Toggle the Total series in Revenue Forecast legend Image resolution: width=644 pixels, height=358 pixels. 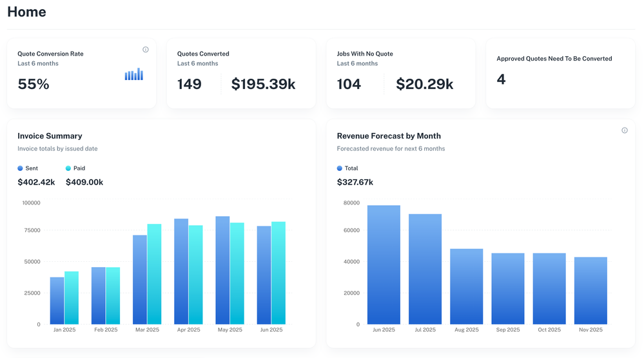pos(347,168)
